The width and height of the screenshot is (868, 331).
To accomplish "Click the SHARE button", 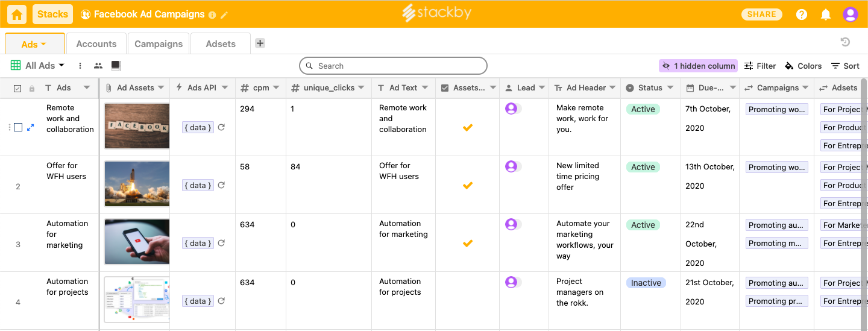I will coord(762,14).
